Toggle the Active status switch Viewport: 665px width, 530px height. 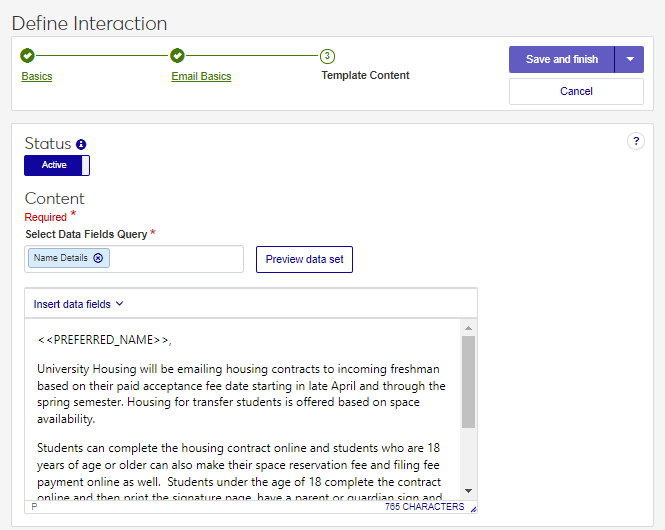coord(57,165)
